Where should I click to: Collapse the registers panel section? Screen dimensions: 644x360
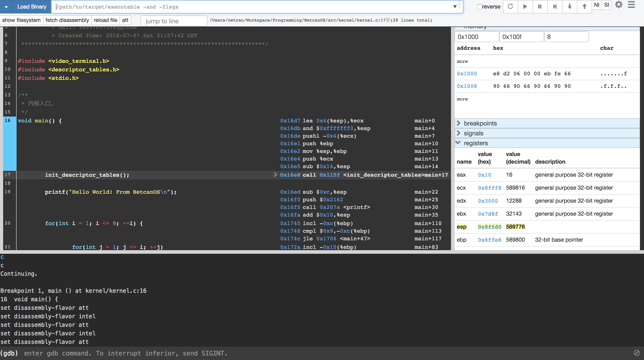click(x=459, y=143)
